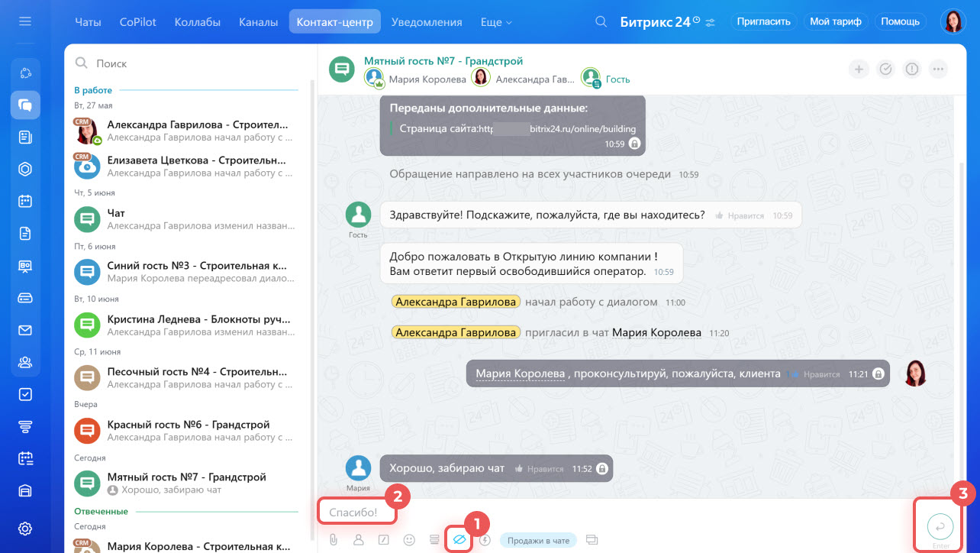Open the calendar icon in left sidebar
980x553 pixels.
point(25,202)
